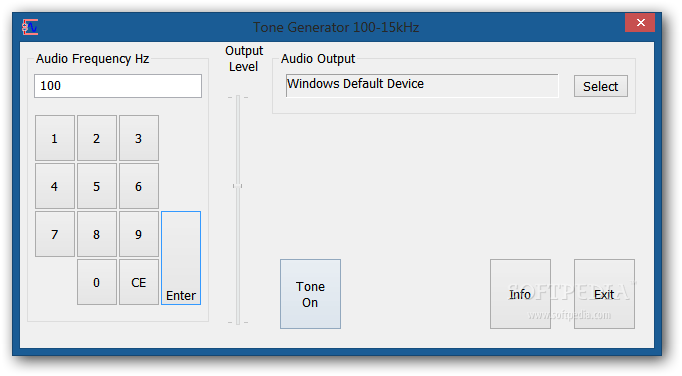Click the Audio Frequency Hz input field
The image size is (682, 376).
click(x=118, y=86)
